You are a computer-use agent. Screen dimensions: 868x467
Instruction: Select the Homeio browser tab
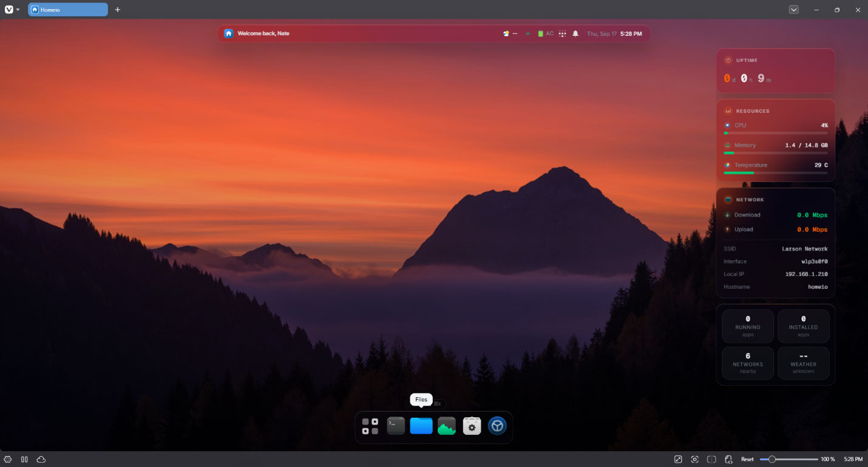(68, 10)
